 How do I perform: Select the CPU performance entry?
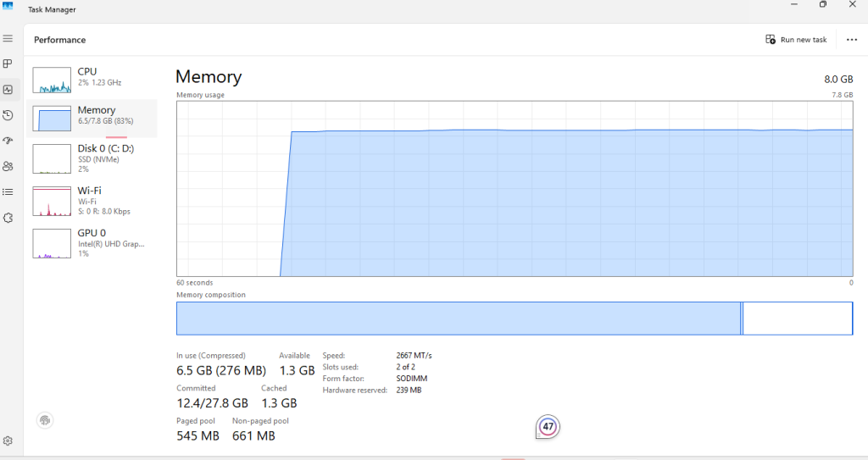92,80
